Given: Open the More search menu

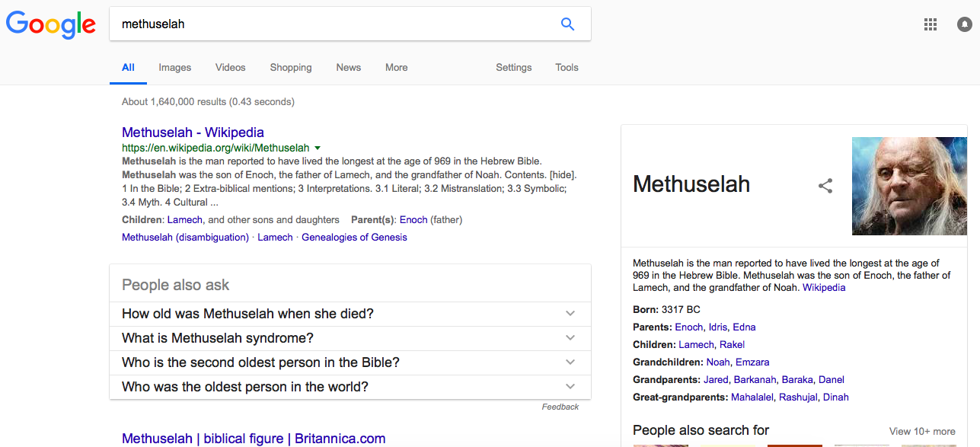Looking at the screenshot, I should [396, 68].
